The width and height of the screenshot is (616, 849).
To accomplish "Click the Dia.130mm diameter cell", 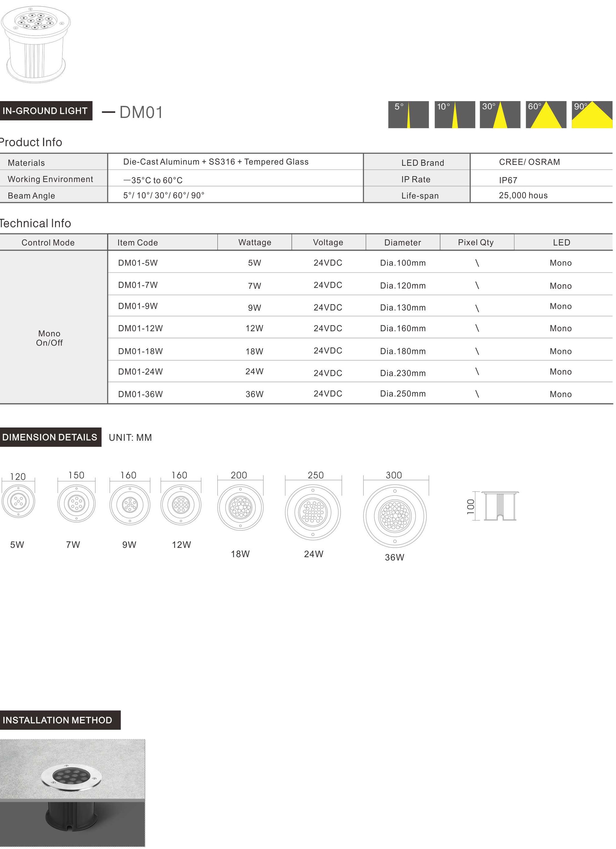I will click(x=403, y=307).
